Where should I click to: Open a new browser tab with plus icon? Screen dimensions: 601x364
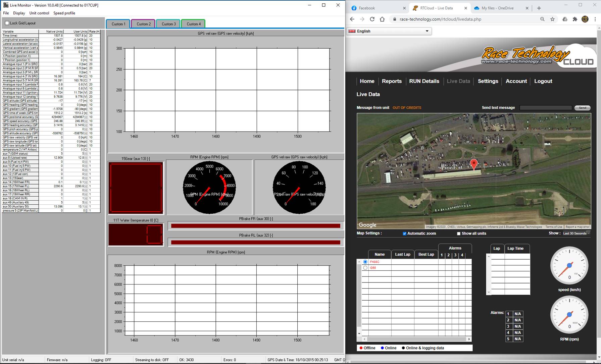[539, 8]
